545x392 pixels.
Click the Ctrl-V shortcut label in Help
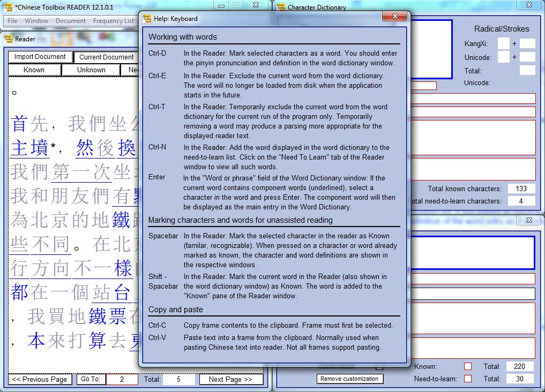tap(157, 337)
